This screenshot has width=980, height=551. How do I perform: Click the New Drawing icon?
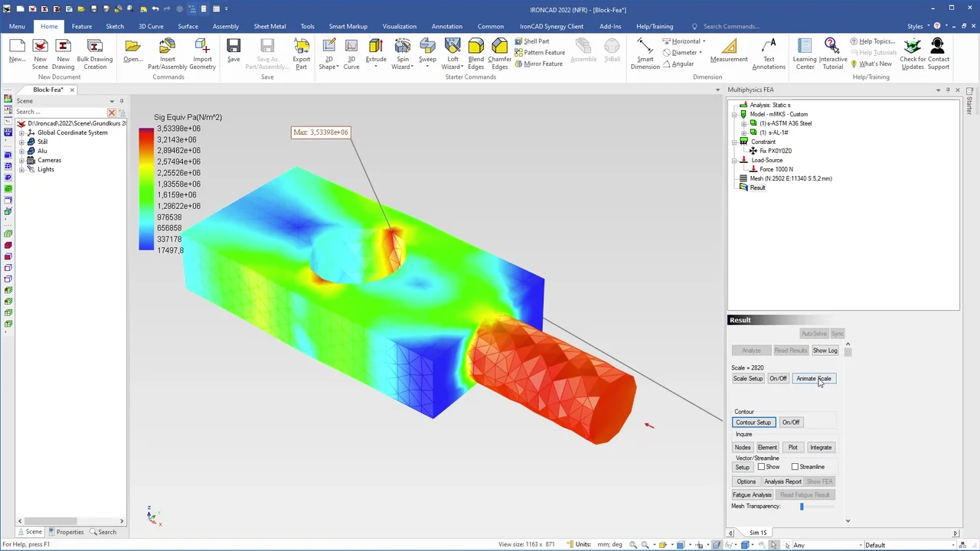tap(64, 54)
